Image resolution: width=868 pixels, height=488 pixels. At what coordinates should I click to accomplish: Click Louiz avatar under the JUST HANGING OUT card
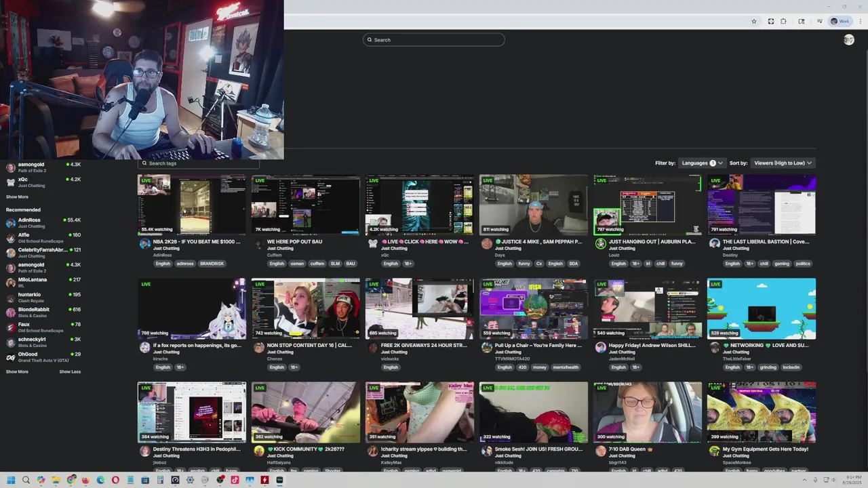click(600, 244)
